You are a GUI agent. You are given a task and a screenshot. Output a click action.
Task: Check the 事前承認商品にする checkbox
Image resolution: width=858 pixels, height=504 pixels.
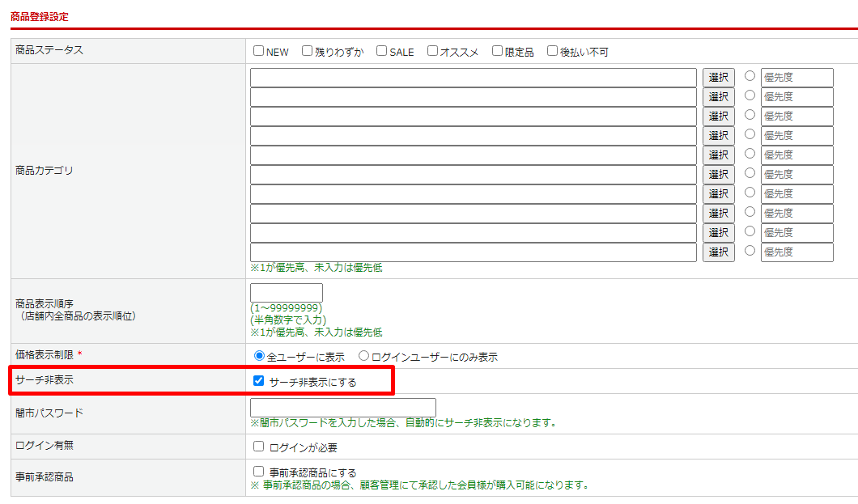point(257,472)
